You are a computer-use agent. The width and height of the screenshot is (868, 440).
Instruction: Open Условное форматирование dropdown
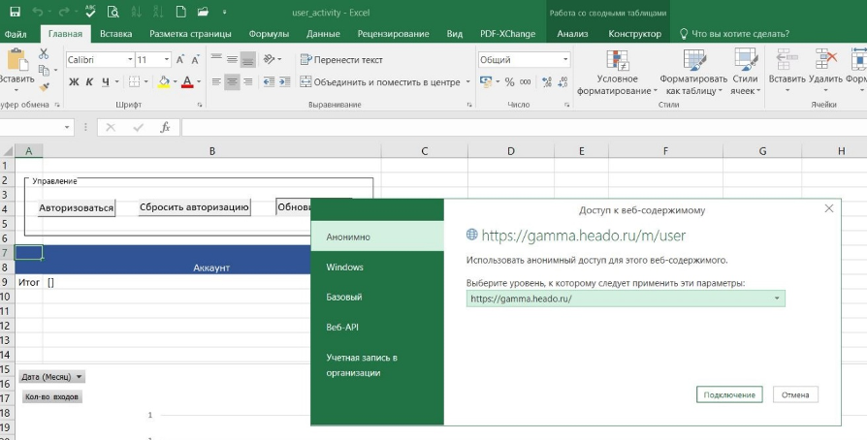617,72
